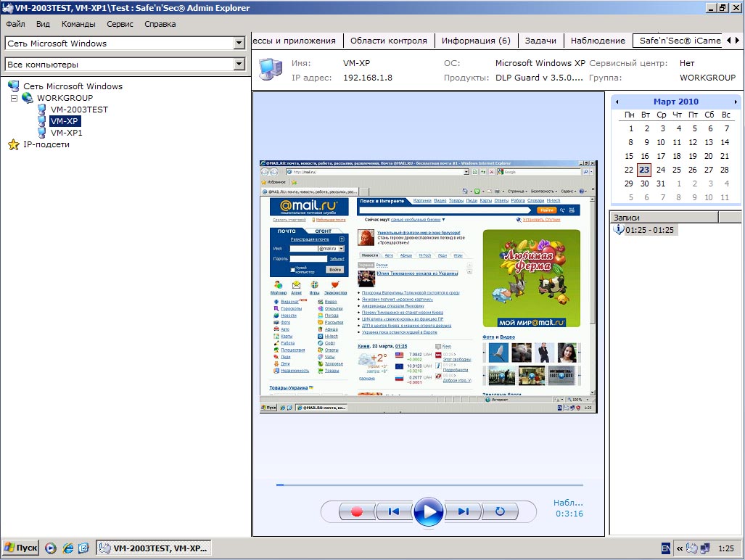Click the third quick launch icon
The height and width of the screenshot is (560, 745).
pyautogui.click(x=83, y=548)
